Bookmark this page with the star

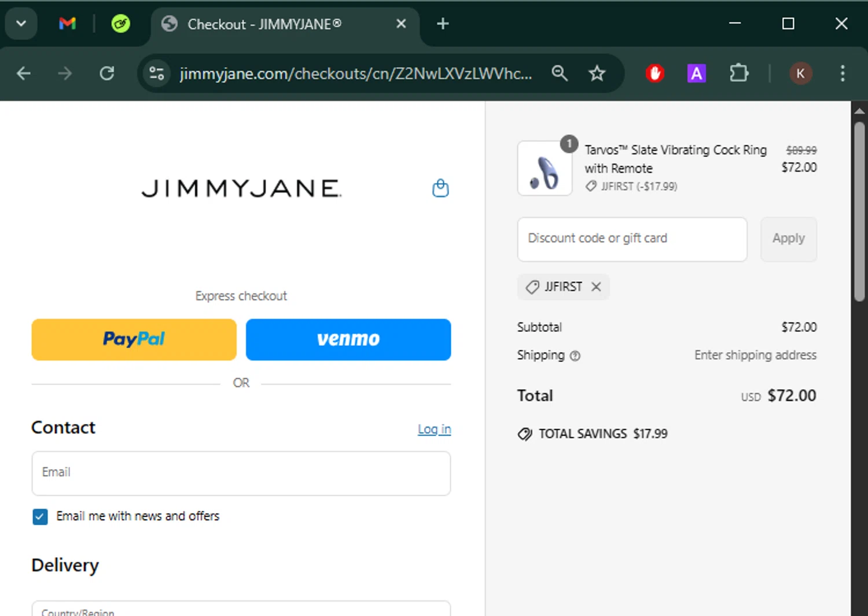[x=597, y=73]
